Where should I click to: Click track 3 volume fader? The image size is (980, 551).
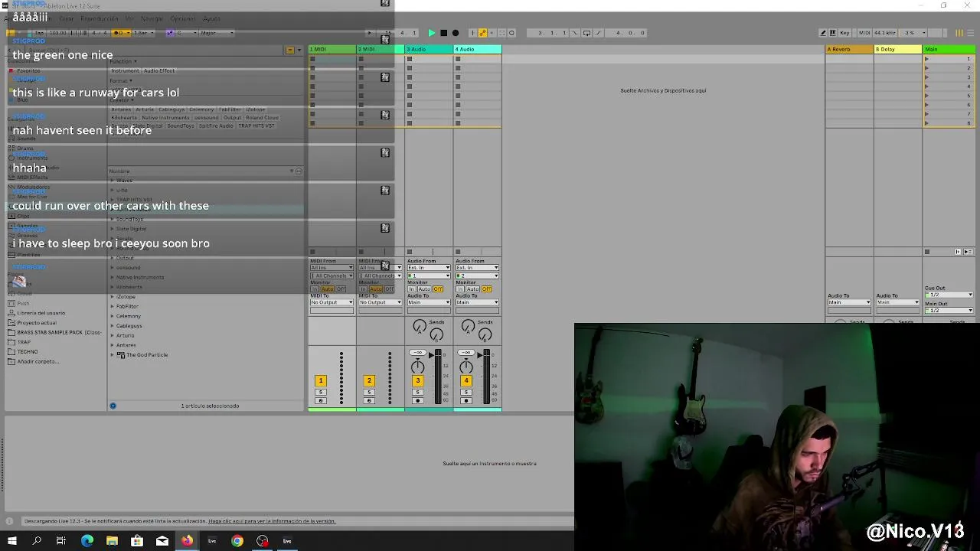coord(438,377)
